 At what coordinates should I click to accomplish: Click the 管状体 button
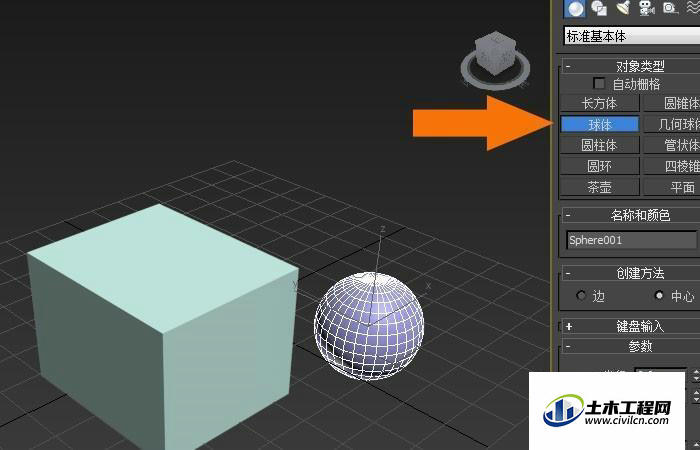point(671,145)
